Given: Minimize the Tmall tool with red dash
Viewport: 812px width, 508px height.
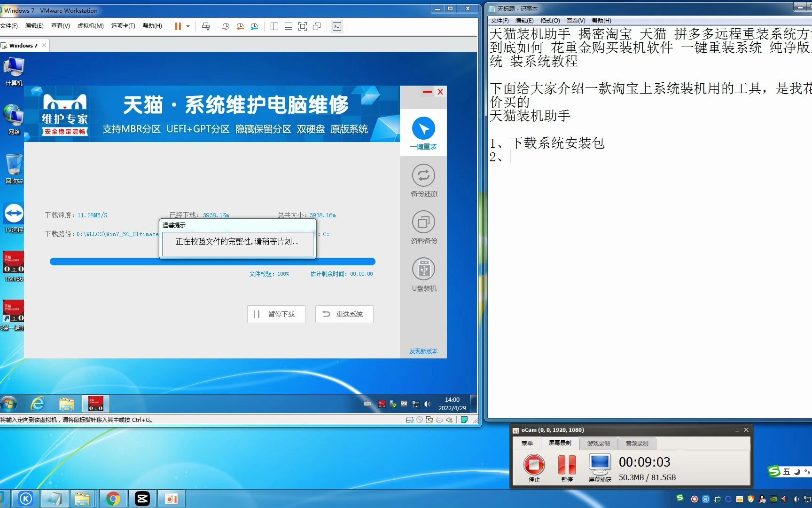Looking at the screenshot, I should [427, 92].
